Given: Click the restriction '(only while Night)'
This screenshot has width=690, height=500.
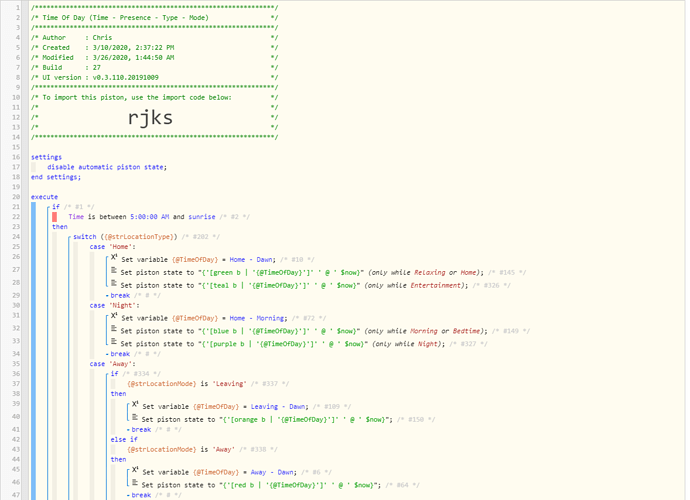Looking at the screenshot, I should (408, 344).
